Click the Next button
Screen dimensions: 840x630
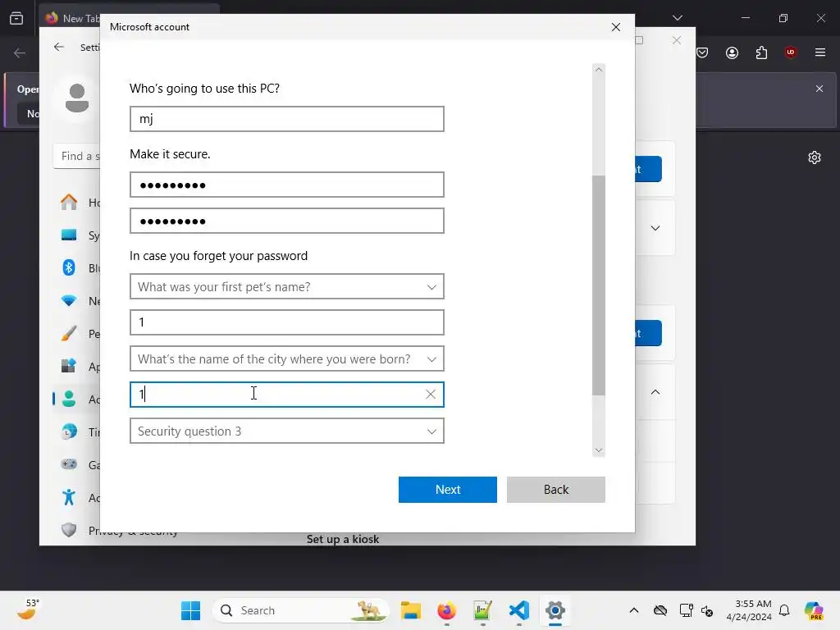point(447,489)
